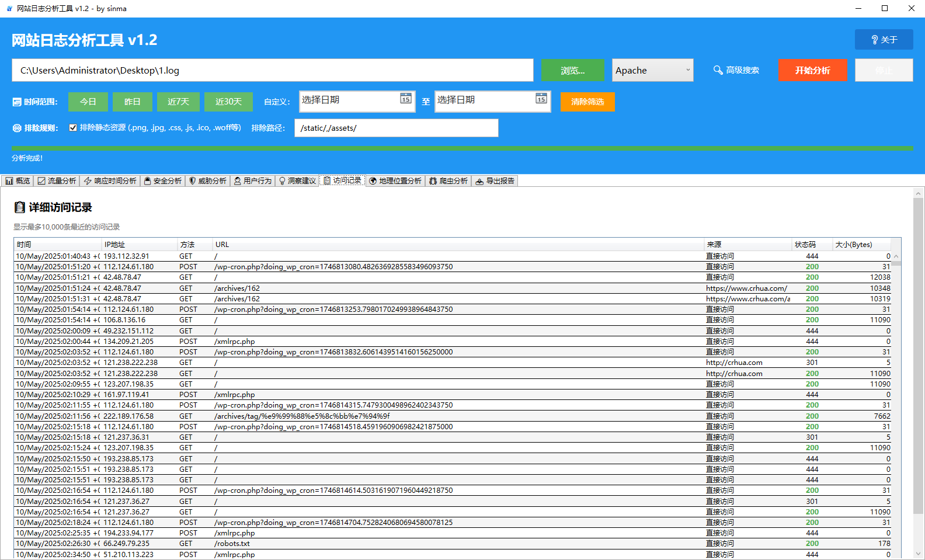
Task: Open the start date 选择日期 picker
Action: pyautogui.click(x=349, y=100)
